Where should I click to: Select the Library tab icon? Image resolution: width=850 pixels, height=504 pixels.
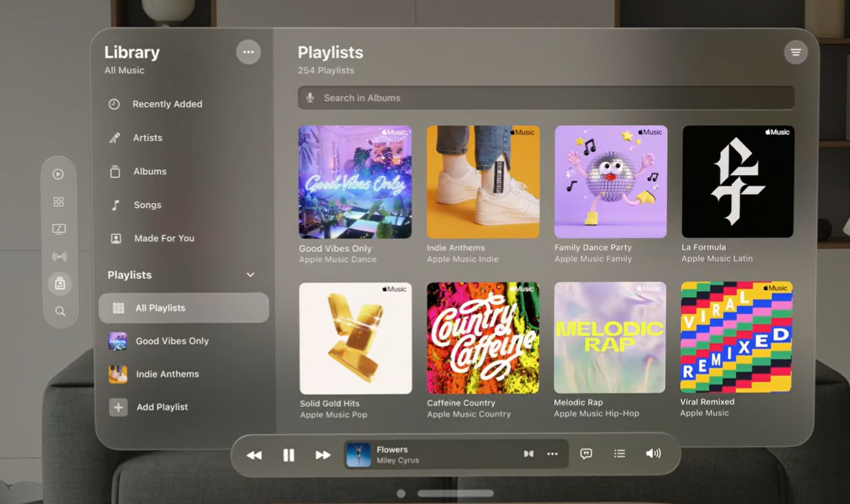point(60,283)
